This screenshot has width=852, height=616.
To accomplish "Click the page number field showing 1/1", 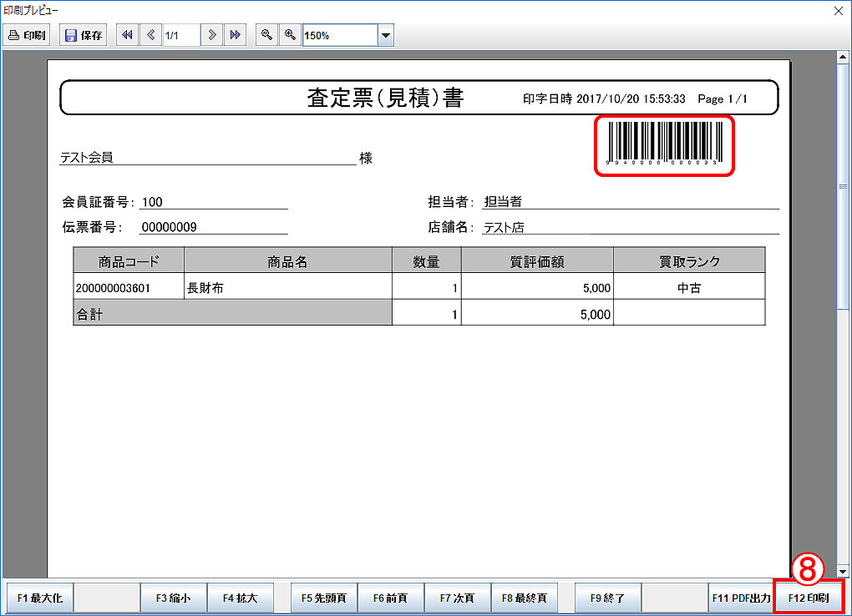I will [x=180, y=35].
